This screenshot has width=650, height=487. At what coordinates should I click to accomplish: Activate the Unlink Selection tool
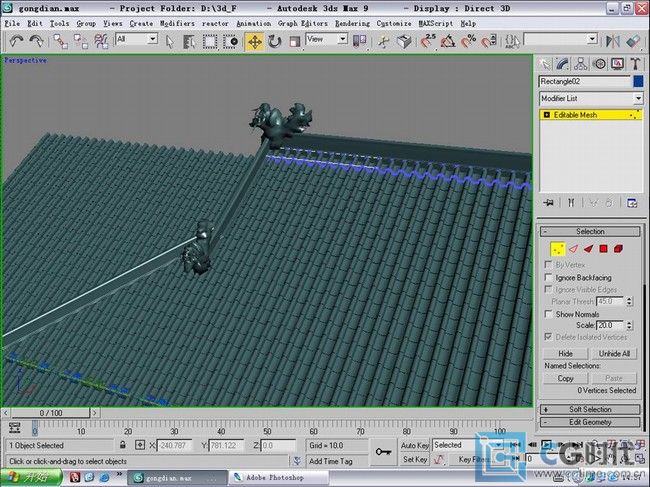tap(80, 41)
